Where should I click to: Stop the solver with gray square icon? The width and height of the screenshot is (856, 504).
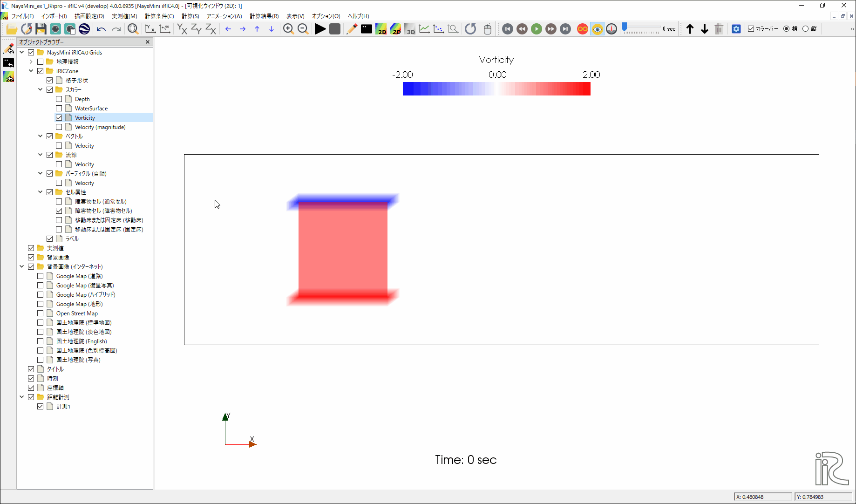(x=334, y=29)
